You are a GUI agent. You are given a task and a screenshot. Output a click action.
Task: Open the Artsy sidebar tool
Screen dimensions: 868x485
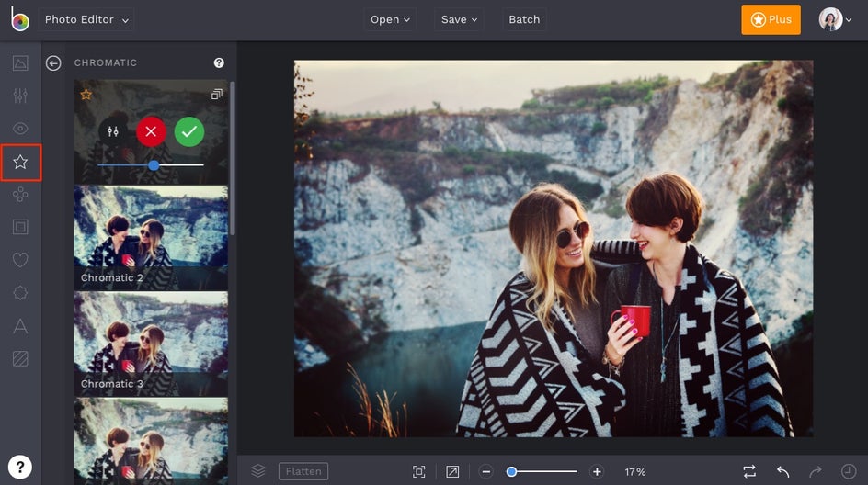20,194
